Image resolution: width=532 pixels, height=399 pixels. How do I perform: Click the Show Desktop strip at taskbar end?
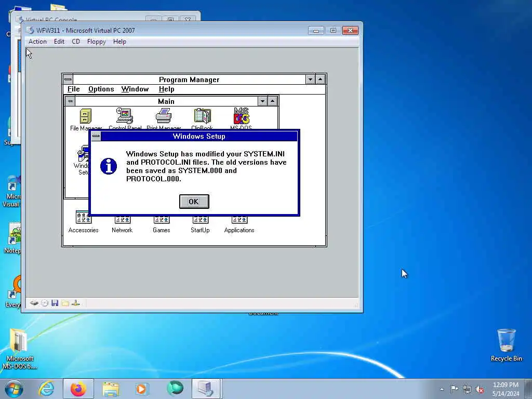click(x=528, y=389)
